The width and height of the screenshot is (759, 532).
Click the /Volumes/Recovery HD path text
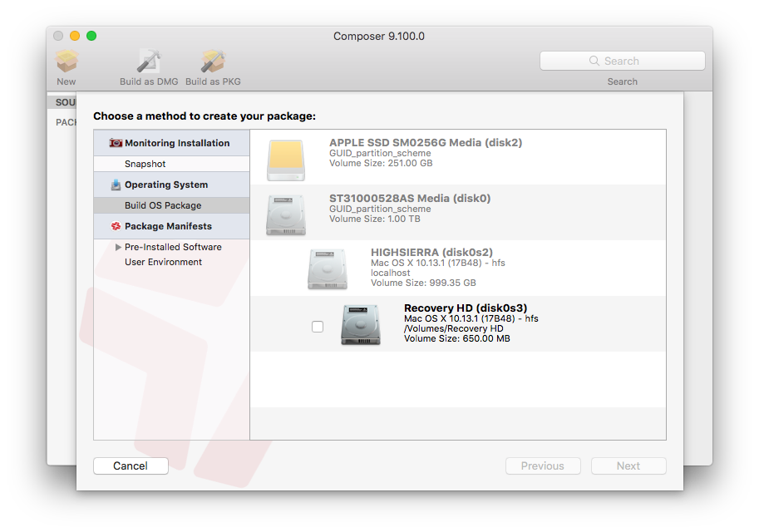click(454, 328)
